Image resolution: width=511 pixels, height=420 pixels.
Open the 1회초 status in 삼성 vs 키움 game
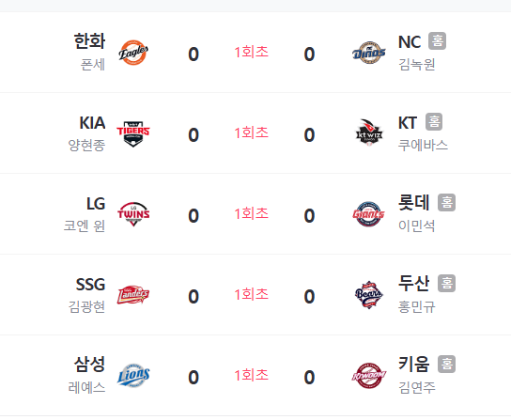tap(251, 375)
